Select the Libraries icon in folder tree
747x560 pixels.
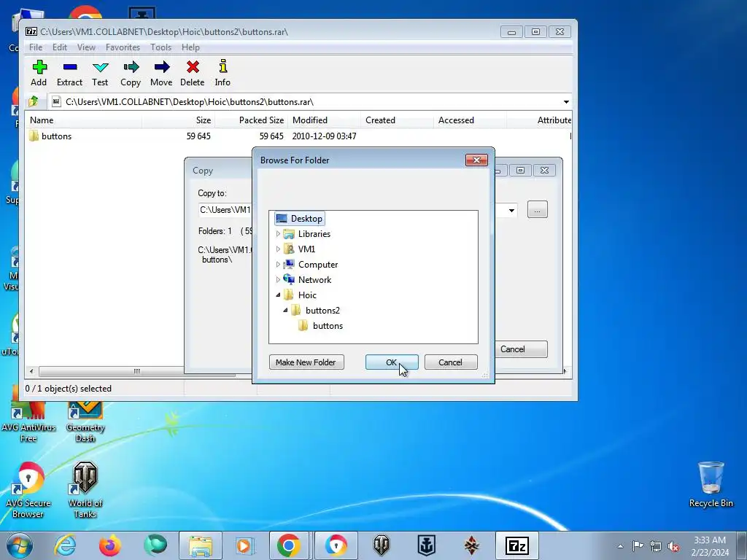coord(289,234)
